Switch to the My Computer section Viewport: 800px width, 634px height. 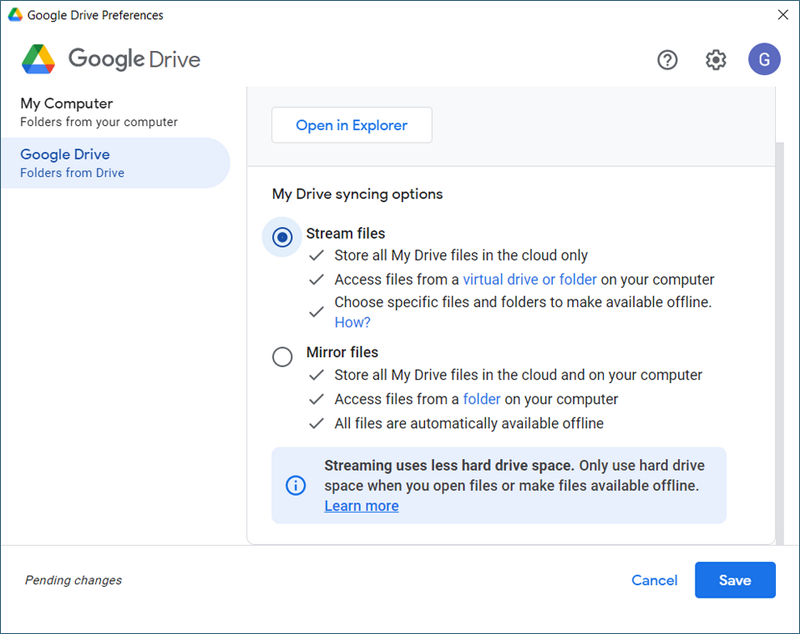[115, 112]
